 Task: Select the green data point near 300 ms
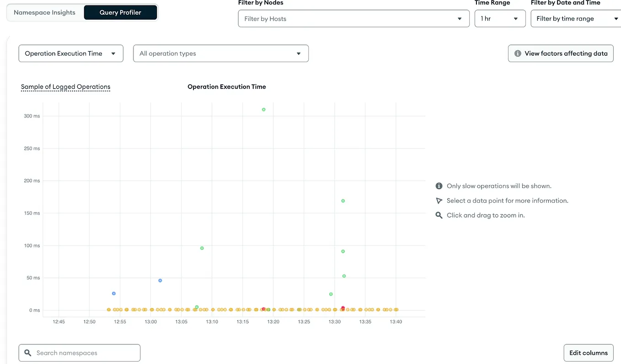tap(263, 109)
